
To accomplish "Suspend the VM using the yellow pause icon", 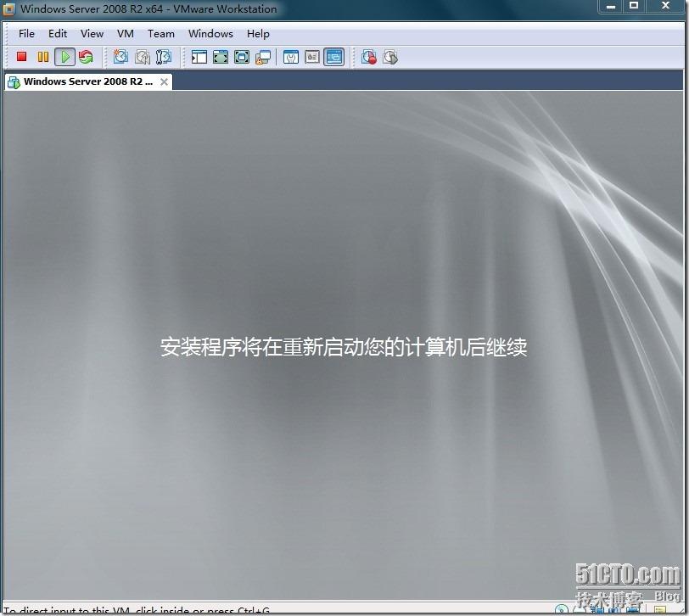I will click(x=42, y=57).
